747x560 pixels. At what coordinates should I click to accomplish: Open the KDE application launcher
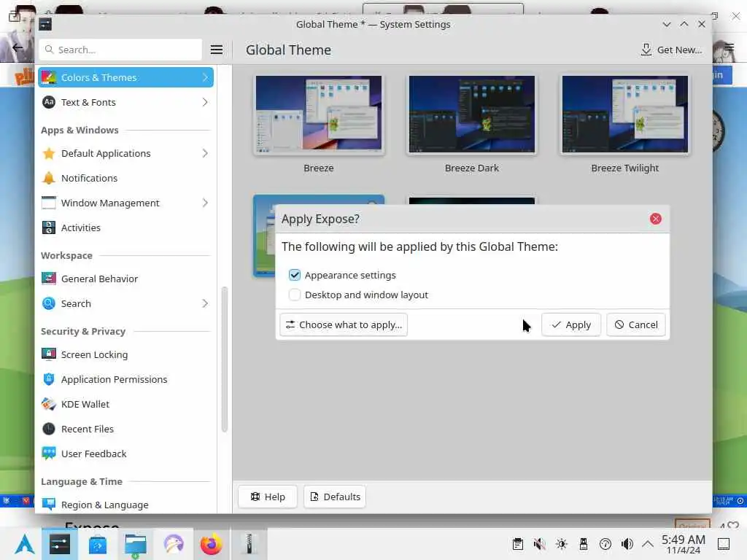24,544
